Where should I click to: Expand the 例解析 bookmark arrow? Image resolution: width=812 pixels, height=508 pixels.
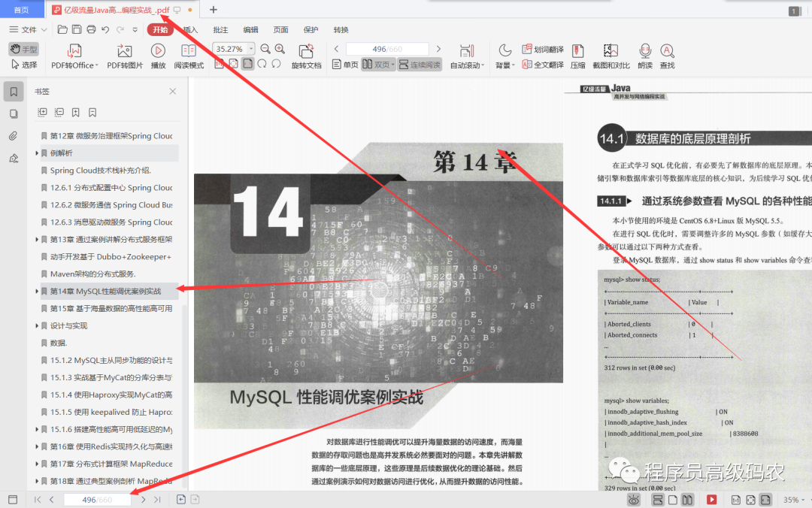click(x=37, y=153)
